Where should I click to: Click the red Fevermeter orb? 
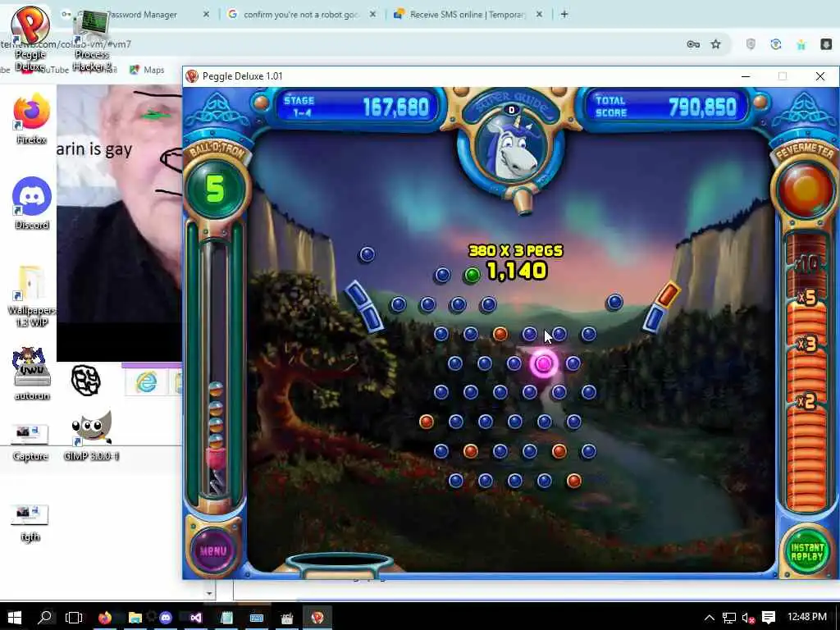[806, 189]
